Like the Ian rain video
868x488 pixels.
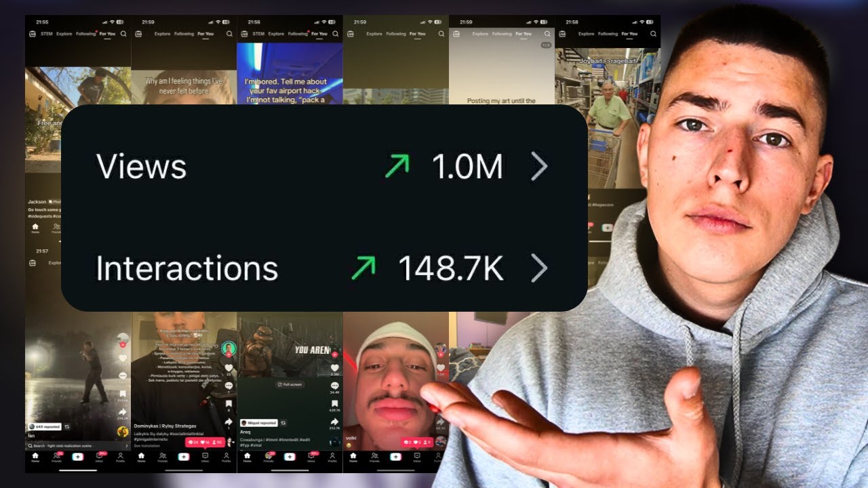click(123, 358)
